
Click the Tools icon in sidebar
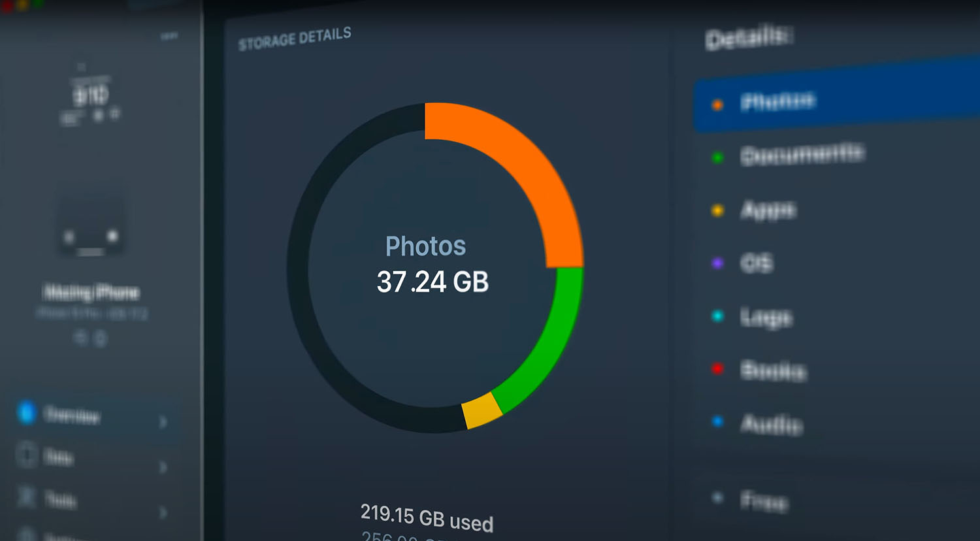(x=26, y=497)
